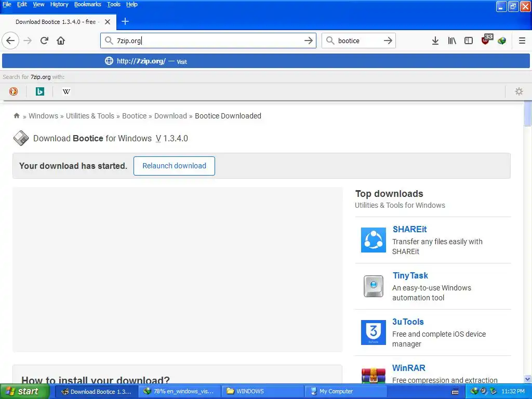Click the page vertical scrollbar thumb
This screenshot has width=532, height=399.
tap(528, 113)
